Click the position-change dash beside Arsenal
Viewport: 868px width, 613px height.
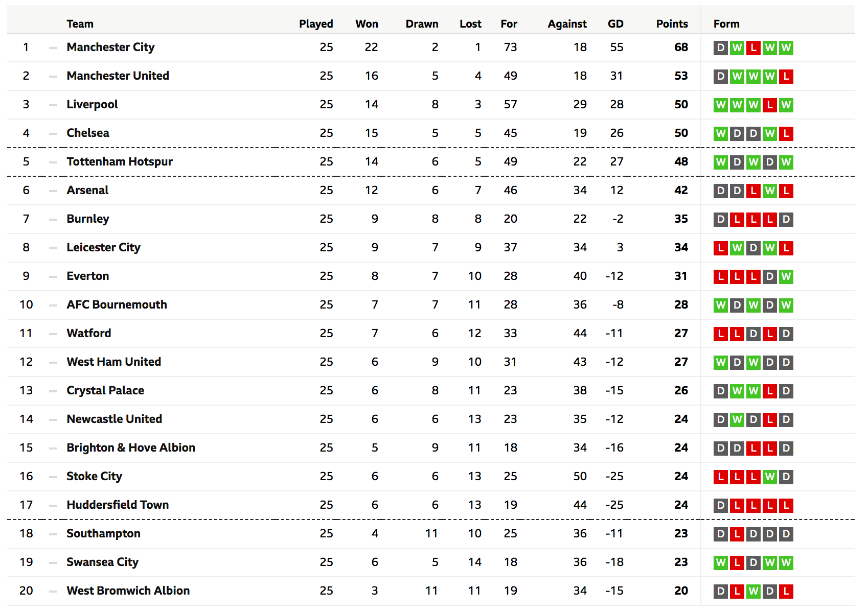(53, 191)
